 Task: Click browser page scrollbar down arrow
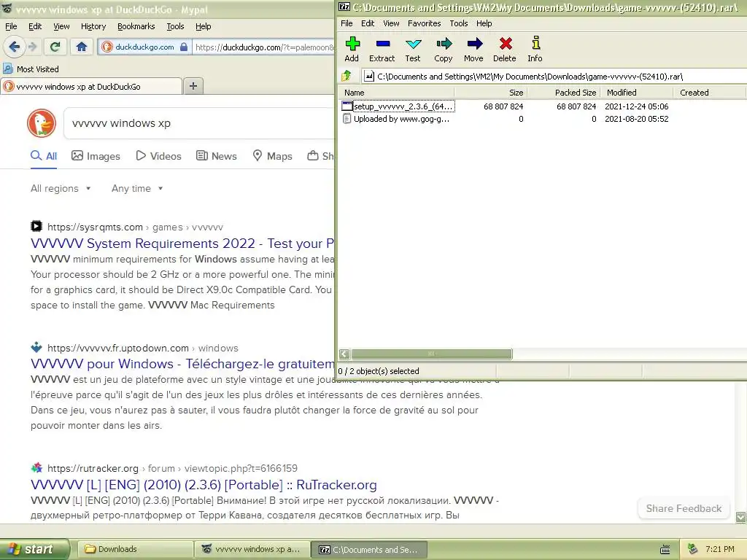tap(741, 517)
